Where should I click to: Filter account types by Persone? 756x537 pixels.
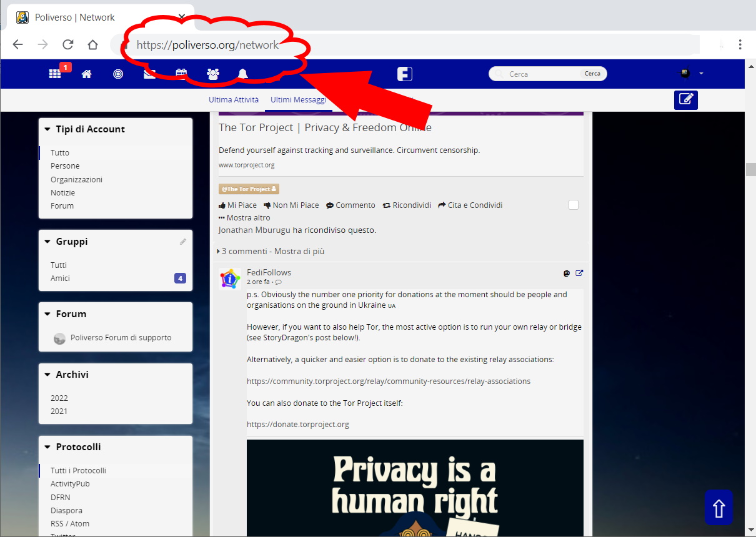pyautogui.click(x=65, y=166)
